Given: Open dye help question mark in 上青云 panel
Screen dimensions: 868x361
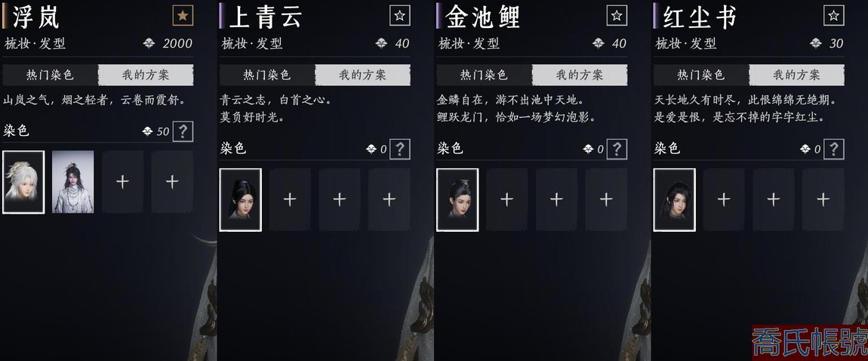Looking at the screenshot, I should (x=400, y=149).
